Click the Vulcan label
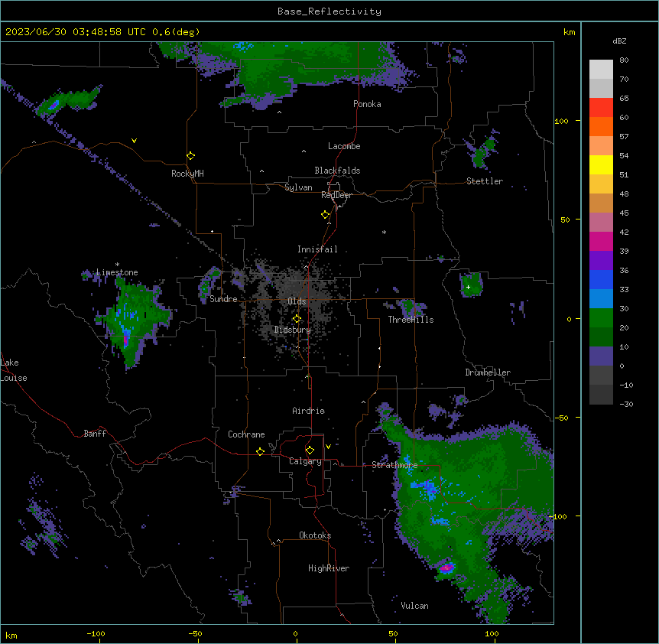This screenshot has height=644, width=659. click(415, 606)
